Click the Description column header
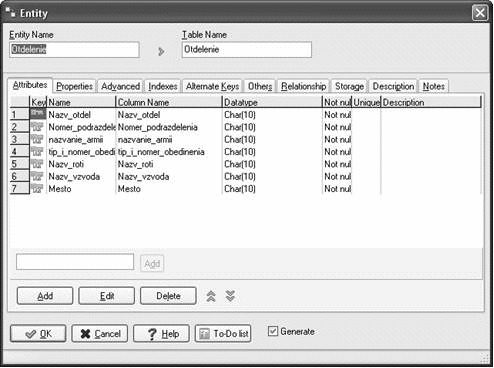This screenshot has height=368, width=494. tap(431, 102)
